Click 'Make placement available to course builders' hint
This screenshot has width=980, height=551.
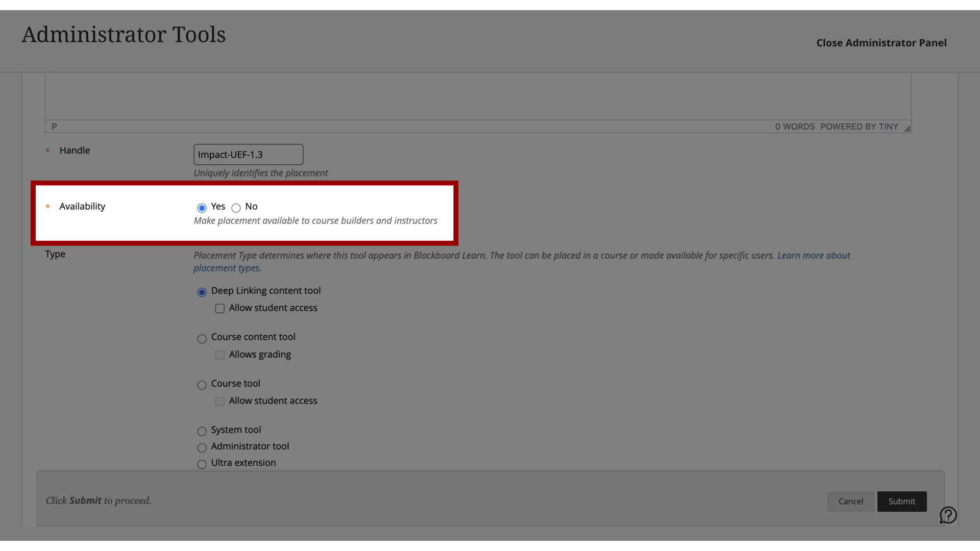pos(315,220)
